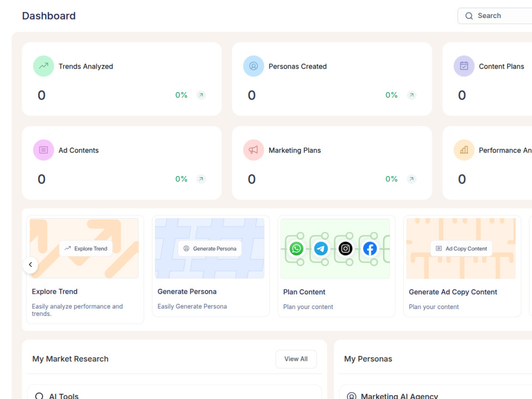Image resolution: width=532 pixels, height=399 pixels.
Task: Click the Marketing Plans megaphone icon
Action: pos(253,150)
